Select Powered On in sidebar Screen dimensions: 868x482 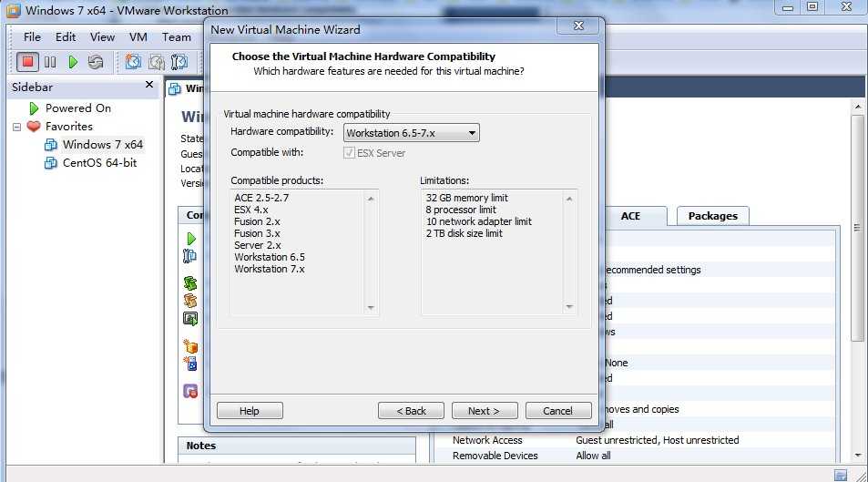pos(78,108)
